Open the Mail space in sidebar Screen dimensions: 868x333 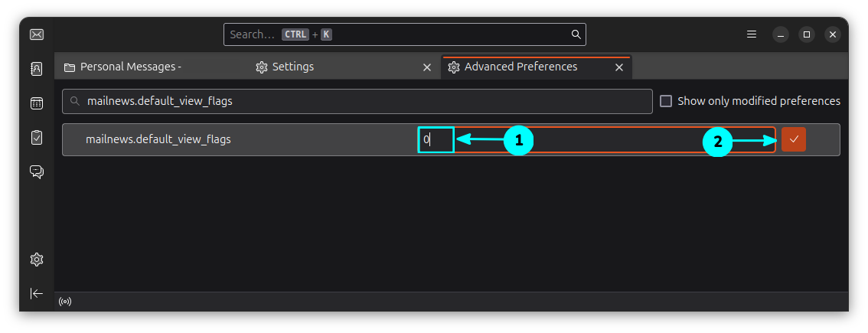[x=37, y=34]
